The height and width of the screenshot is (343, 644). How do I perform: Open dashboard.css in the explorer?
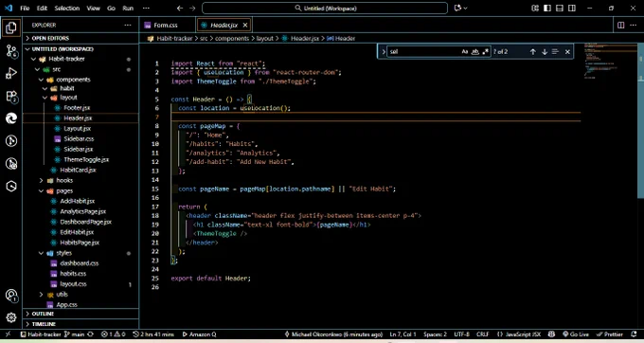80,263
